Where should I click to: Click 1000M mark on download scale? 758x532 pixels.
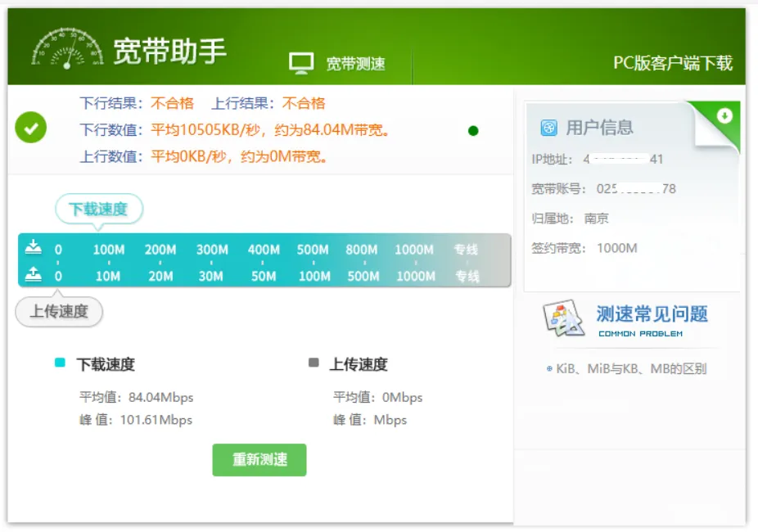pos(413,250)
